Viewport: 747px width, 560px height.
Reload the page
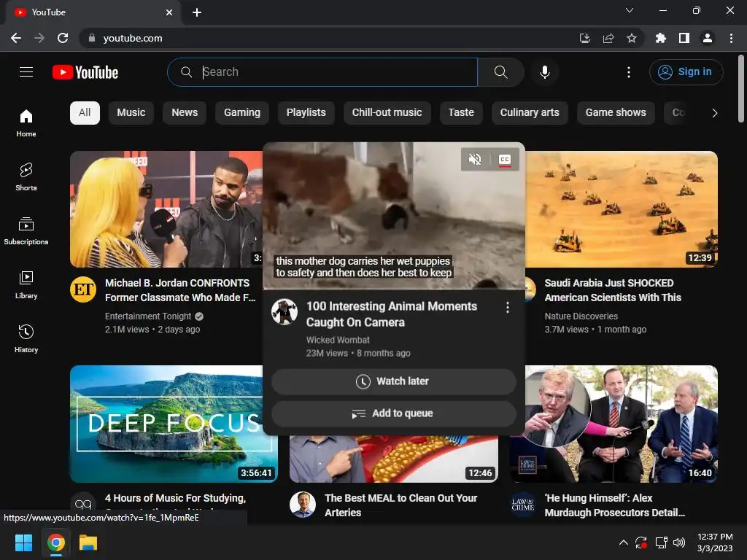[63, 38]
